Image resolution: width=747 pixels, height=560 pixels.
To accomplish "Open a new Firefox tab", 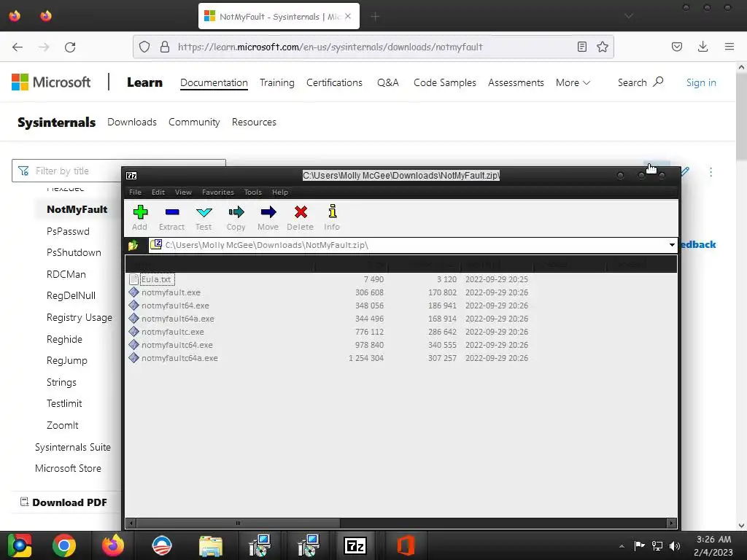I will coord(376,17).
